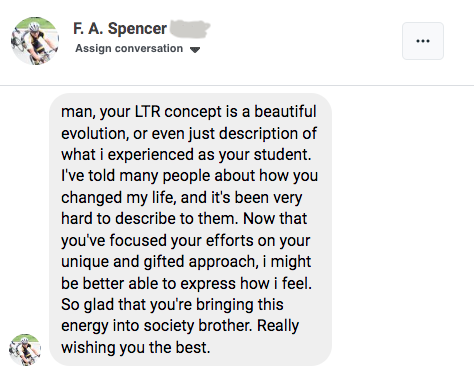The height and width of the screenshot is (380, 474).
Task: Click the line 'unique and gifted approach'
Action: [x=186, y=262]
